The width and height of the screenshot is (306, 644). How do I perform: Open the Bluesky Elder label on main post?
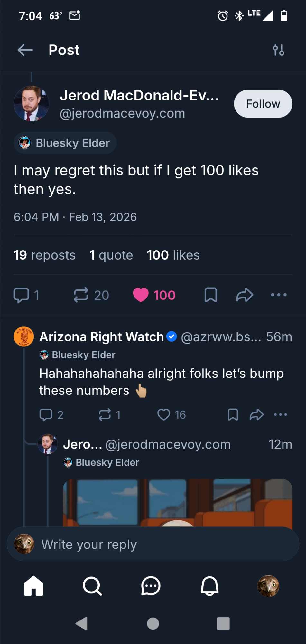click(x=65, y=143)
